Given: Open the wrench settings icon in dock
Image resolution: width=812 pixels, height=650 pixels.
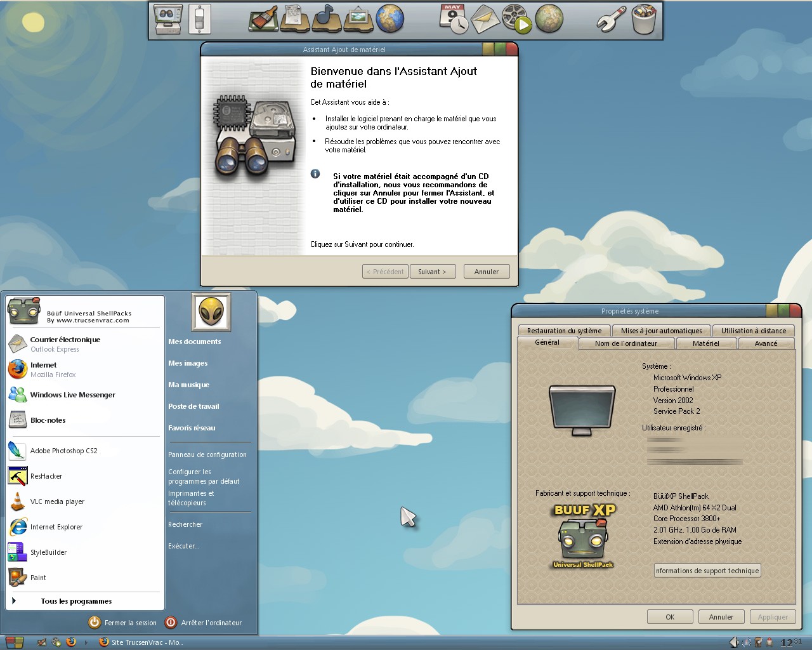Looking at the screenshot, I should click(612, 19).
